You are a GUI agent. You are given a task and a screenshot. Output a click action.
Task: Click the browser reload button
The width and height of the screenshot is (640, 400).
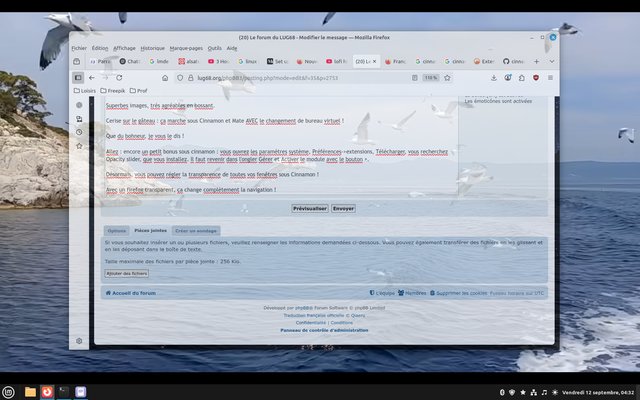pyautogui.click(x=121, y=77)
